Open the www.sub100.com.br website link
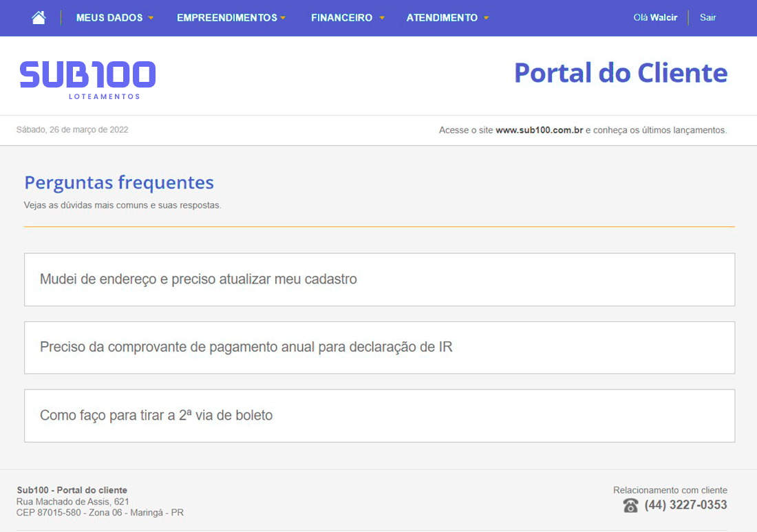Screen dimensions: 757x532 (539, 129)
